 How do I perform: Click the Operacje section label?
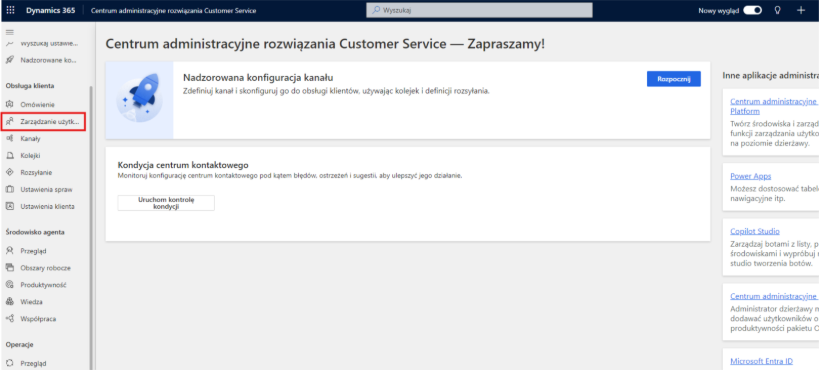point(20,344)
